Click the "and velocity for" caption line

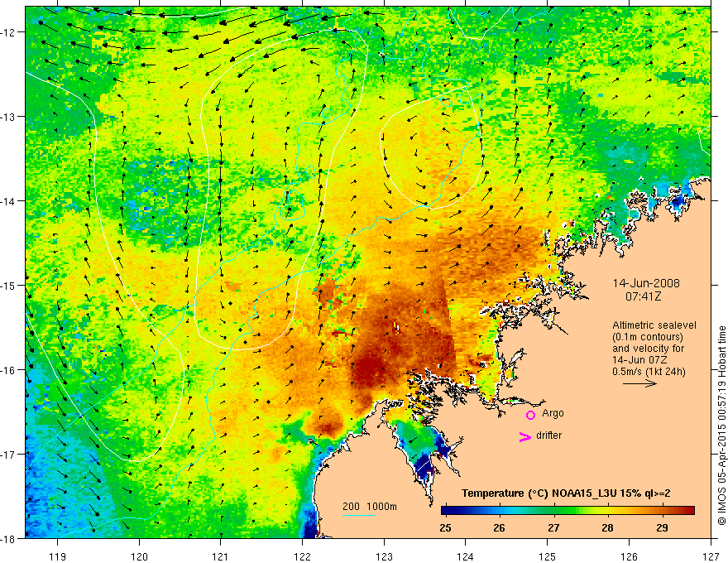648,349
